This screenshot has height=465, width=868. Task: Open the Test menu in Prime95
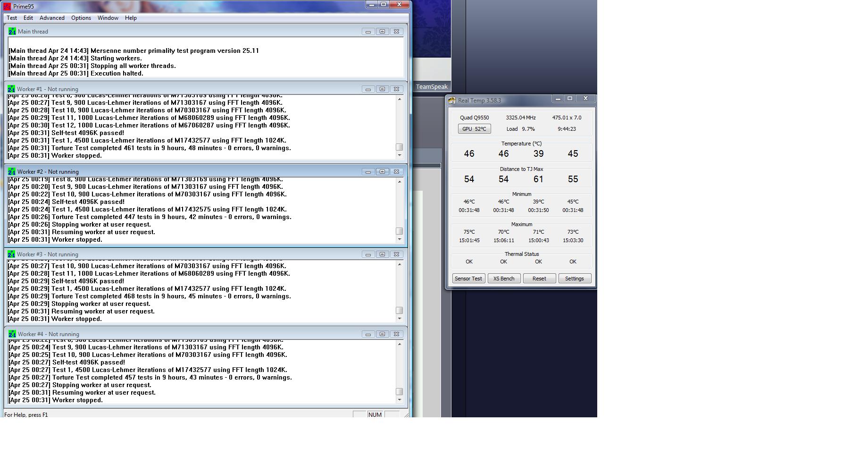coord(12,18)
